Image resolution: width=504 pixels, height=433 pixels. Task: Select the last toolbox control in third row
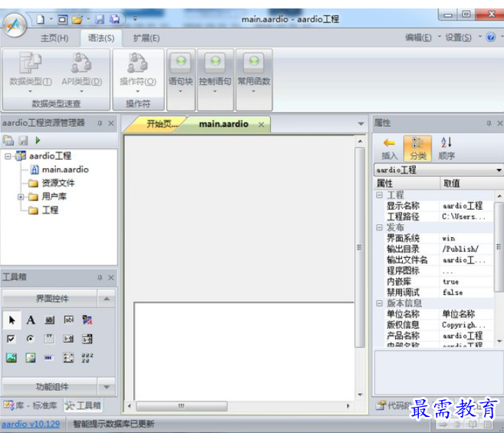(87, 358)
